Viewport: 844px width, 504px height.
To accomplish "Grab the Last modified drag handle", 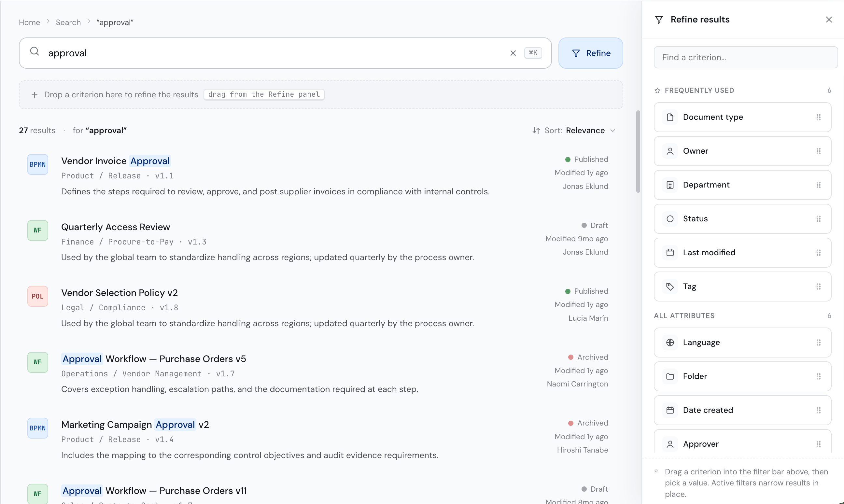I will point(818,253).
